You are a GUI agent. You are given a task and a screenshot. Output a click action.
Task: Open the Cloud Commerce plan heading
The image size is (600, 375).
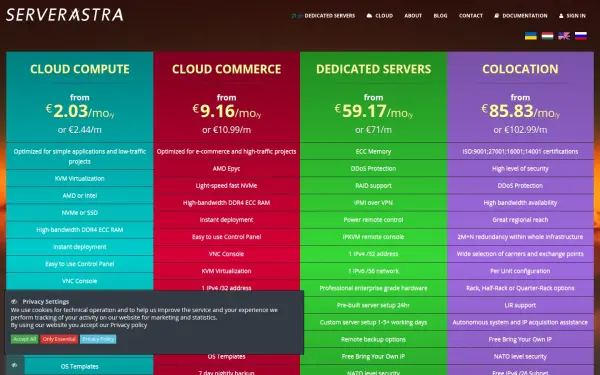click(227, 69)
